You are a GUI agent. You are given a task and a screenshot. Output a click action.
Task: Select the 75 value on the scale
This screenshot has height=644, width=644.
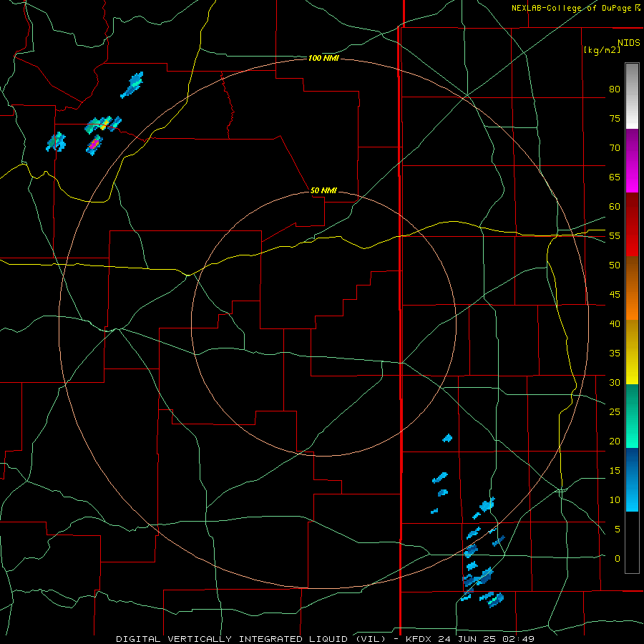tap(615, 118)
